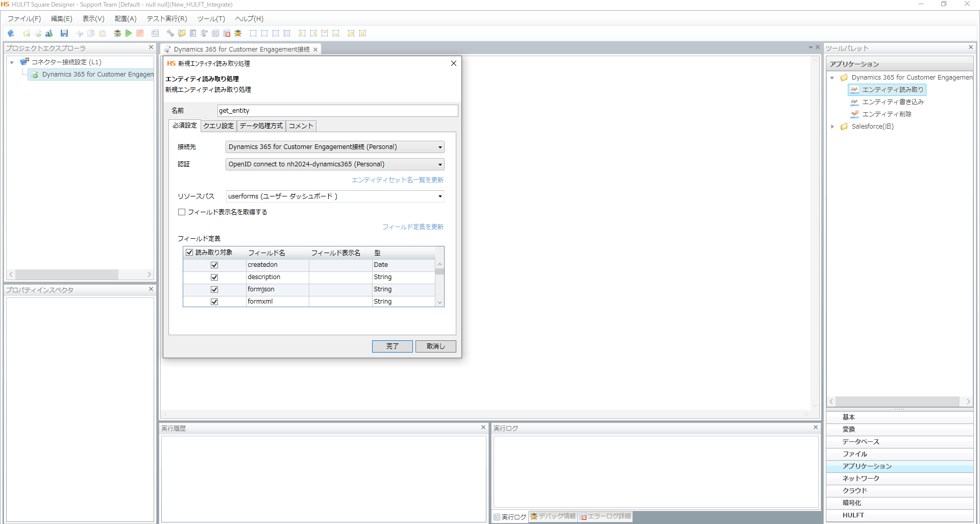Select エンティティ読み取り in the tool palette
980x524 pixels.
tap(887, 90)
